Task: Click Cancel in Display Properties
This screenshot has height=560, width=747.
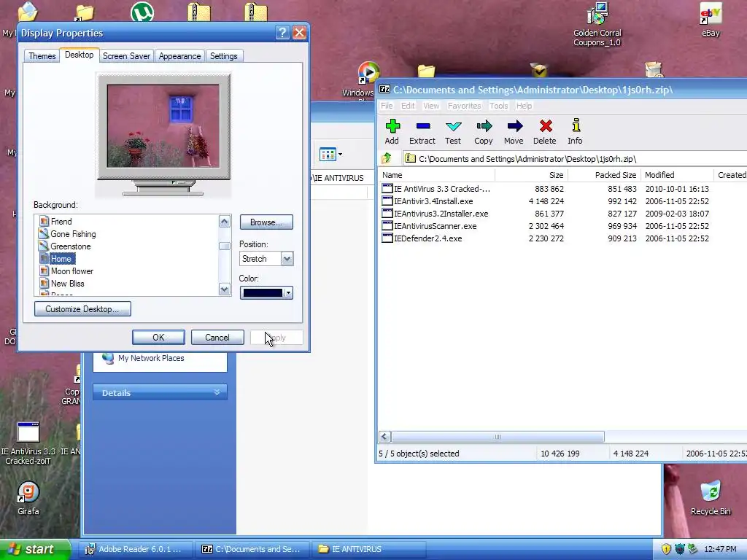Action: (217, 337)
